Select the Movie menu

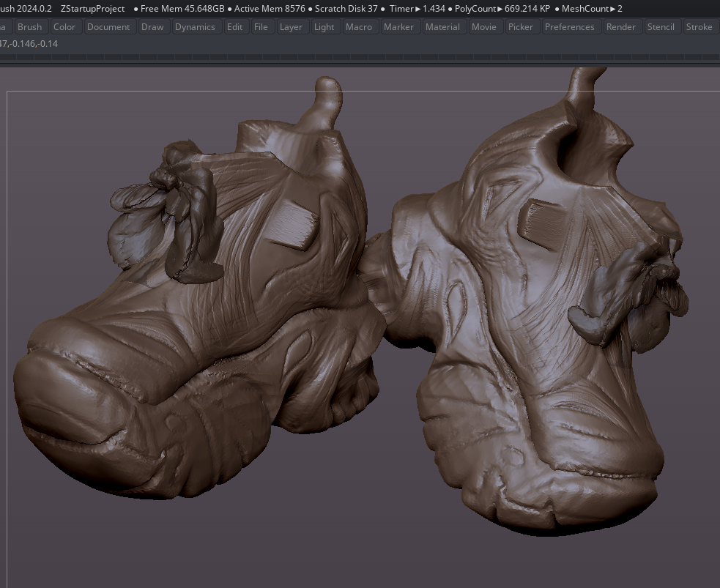483,27
